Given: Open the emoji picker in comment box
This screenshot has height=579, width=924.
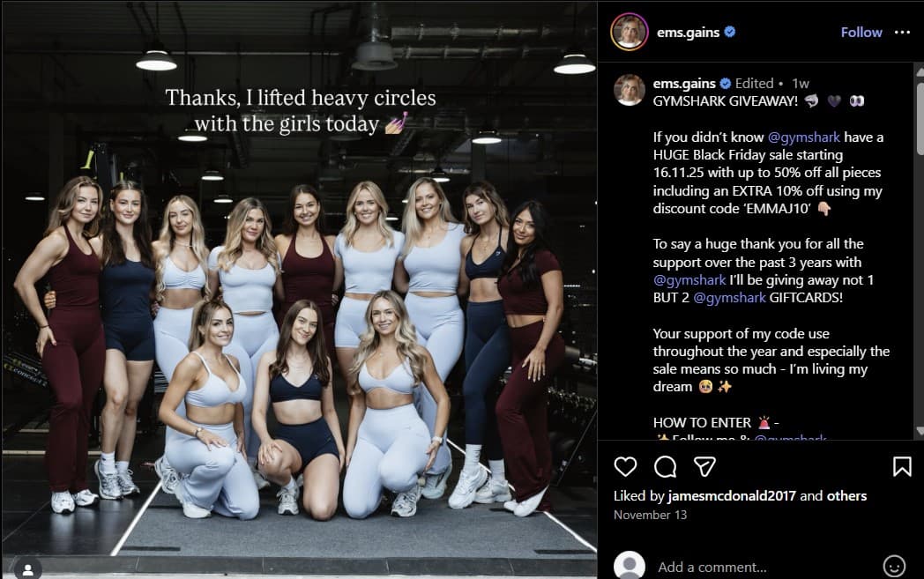Looking at the screenshot, I should 894,566.
